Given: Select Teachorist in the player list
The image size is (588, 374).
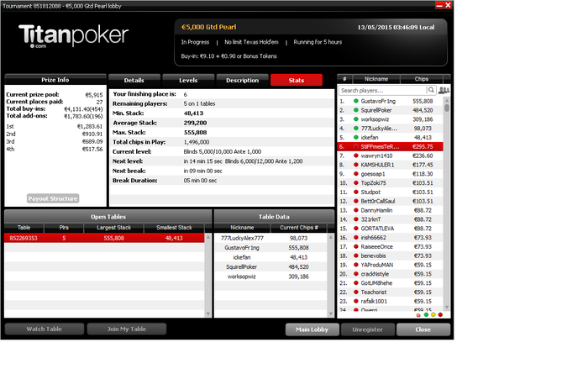Looking at the screenshot, I should pyautogui.click(x=391, y=292).
